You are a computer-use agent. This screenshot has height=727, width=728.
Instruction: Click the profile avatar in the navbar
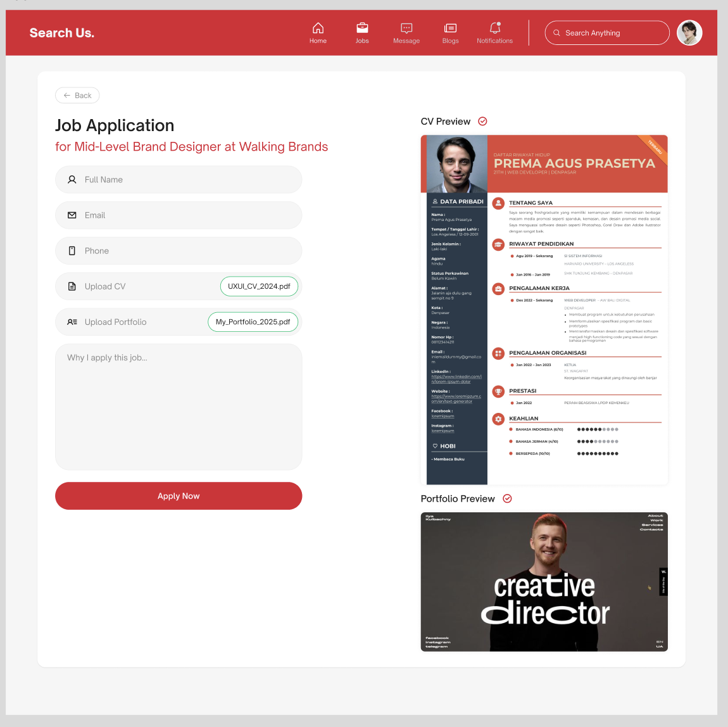point(689,32)
